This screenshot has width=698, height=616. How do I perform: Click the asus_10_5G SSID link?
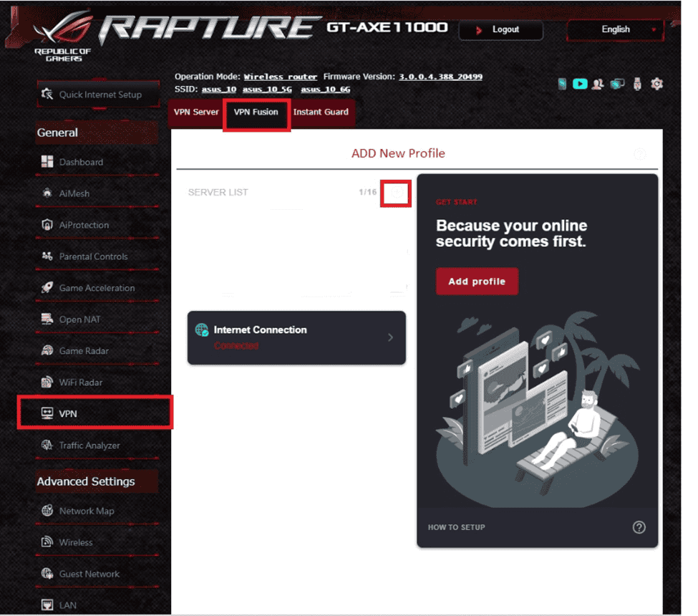pos(267,90)
